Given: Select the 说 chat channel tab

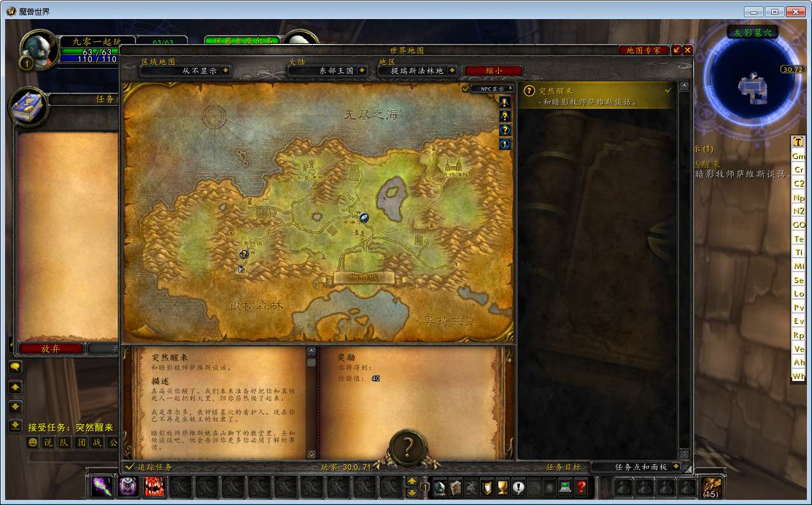Looking at the screenshot, I should point(48,442).
